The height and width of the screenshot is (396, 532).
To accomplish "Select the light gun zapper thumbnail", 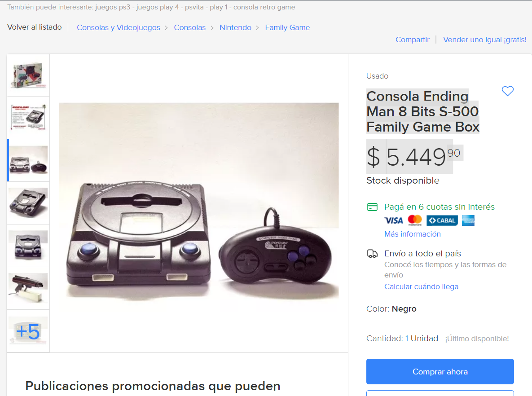I will coord(28,288).
